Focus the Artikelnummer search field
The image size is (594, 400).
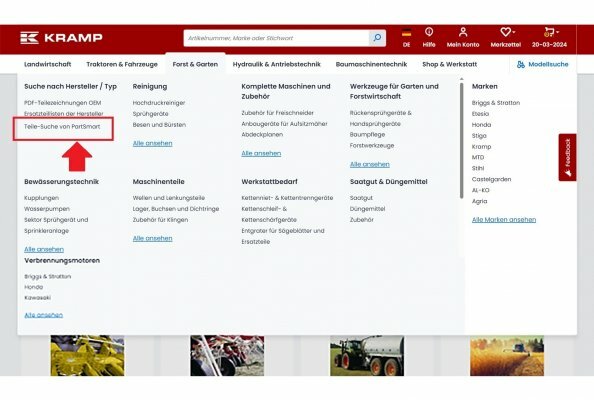tap(277, 38)
